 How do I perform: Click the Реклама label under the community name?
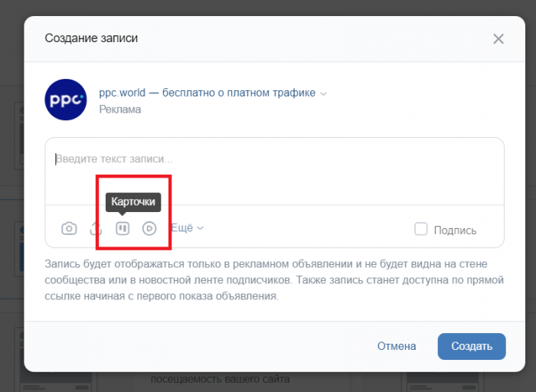(x=120, y=109)
